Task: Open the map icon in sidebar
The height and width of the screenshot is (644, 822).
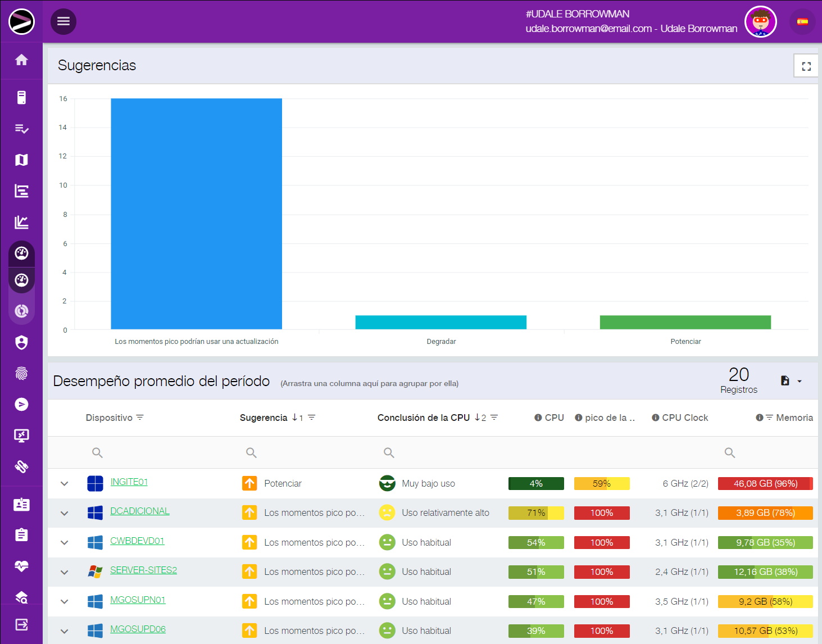Action: (x=21, y=160)
